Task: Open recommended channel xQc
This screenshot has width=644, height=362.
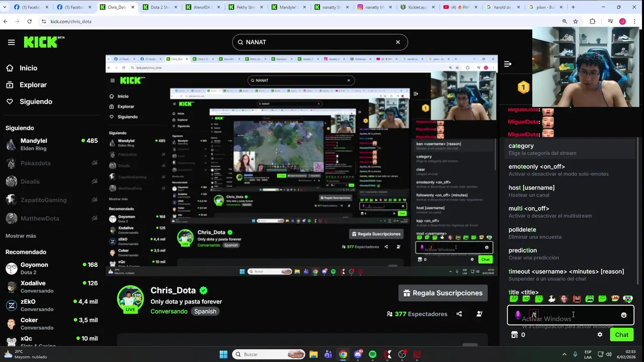Action: coord(51,341)
